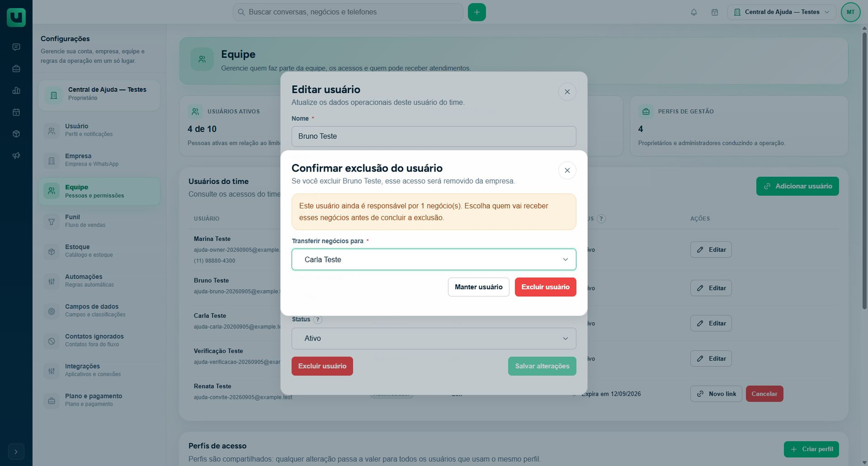The width and height of the screenshot is (868, 466).
Task: Click Cancelar for Renata Teste invite
Action: tap(764, 394)
